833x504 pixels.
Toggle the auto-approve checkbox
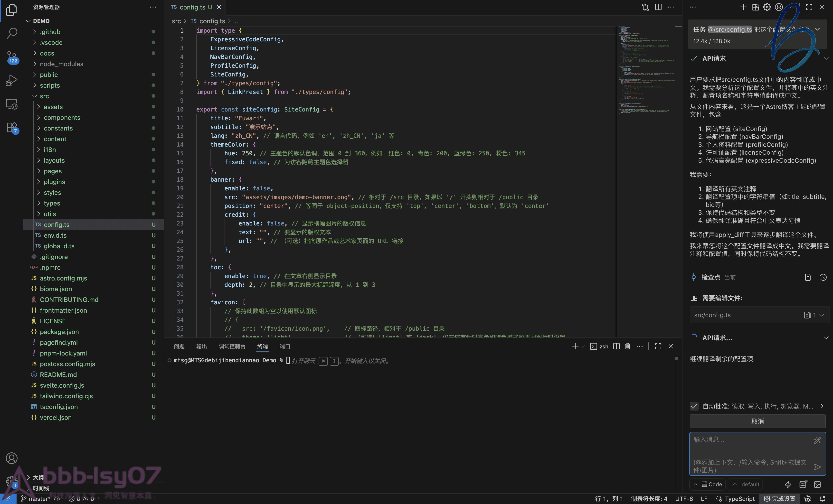(x=694, y=406)
